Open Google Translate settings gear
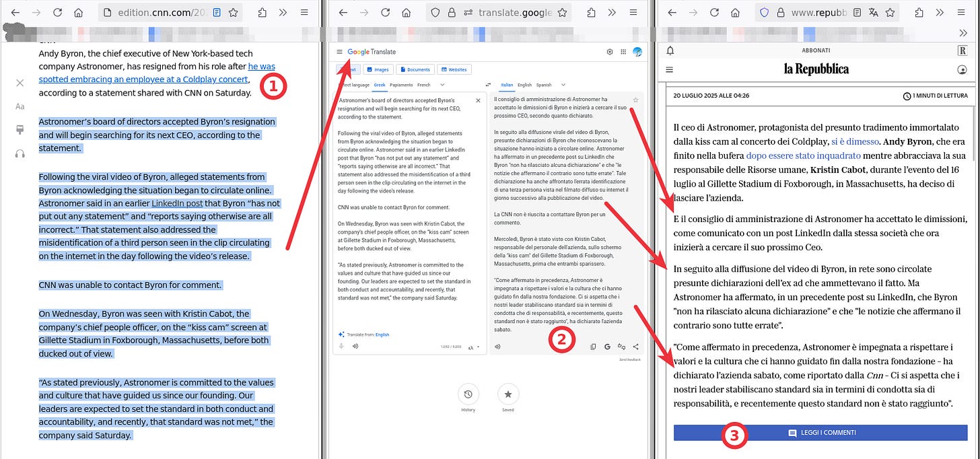The image size is (980, 459). (610, 52)
